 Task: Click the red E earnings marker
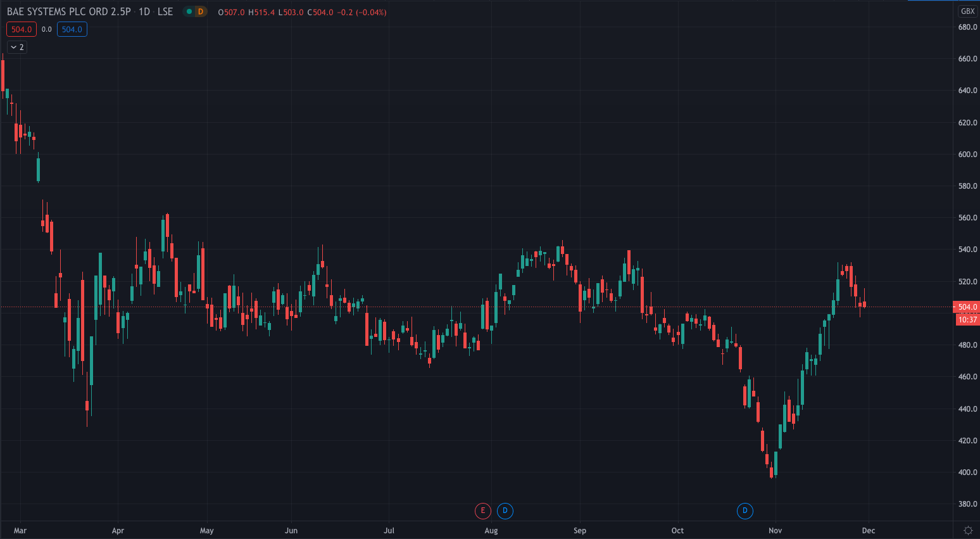(x=483, y=510)
